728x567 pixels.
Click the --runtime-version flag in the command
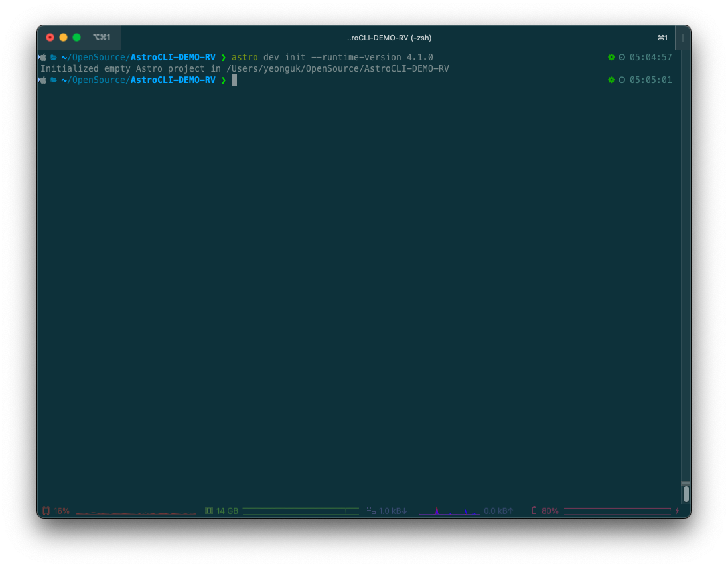pos(356,58)
